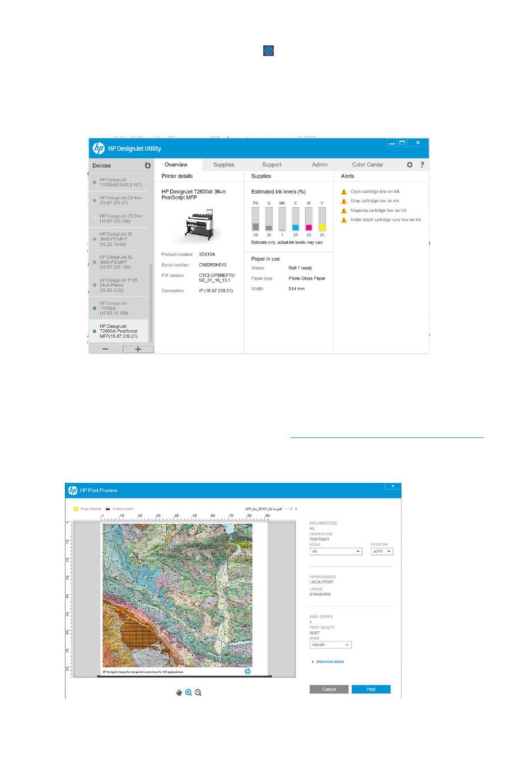This screenshot has width=532, height=783.
Task: Click the yellow Y ink level bar
Action: (322, 219)
